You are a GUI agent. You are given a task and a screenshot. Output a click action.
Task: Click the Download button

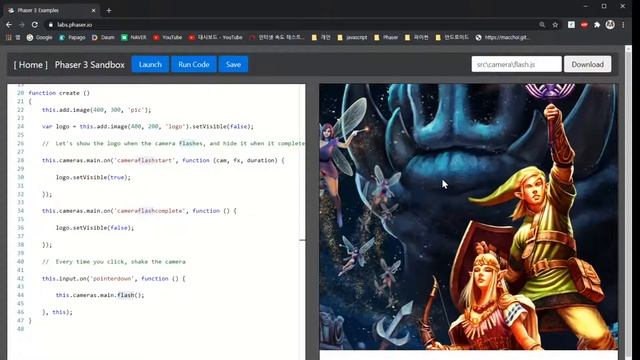point(587,64)
